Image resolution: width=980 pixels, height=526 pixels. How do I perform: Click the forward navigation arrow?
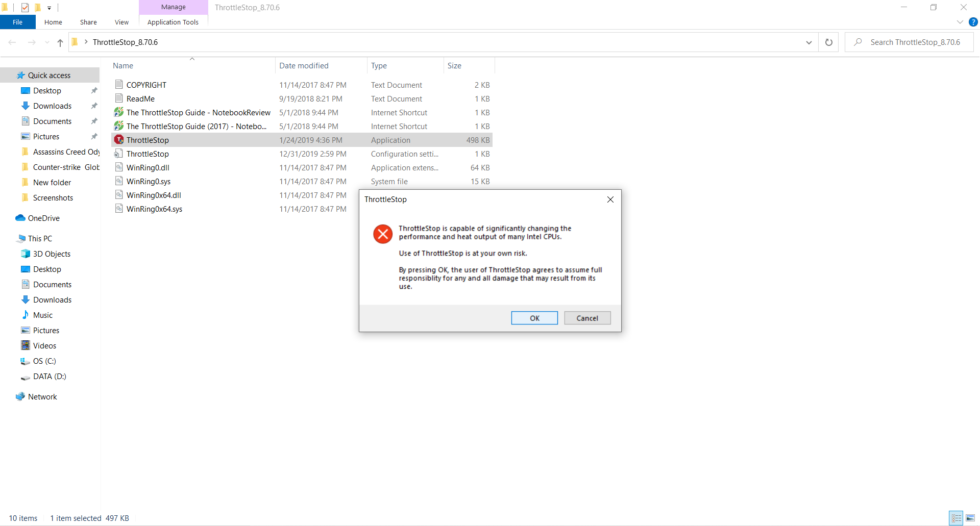tap(32, 42)
